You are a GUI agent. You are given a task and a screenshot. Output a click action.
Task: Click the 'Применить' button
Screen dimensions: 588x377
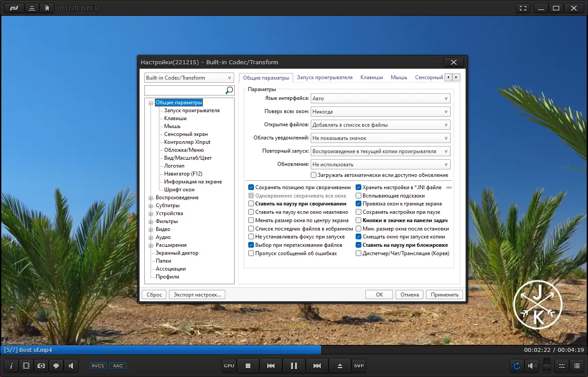coord(444,295)
